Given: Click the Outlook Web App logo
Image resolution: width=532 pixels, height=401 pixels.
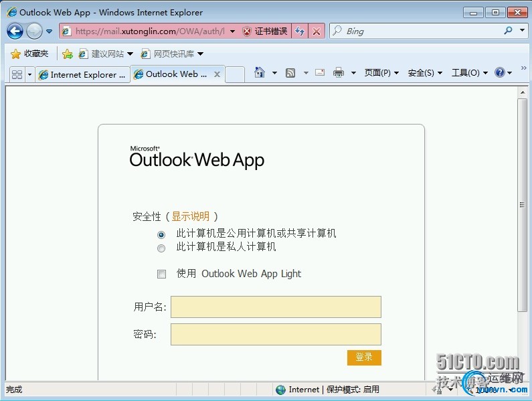Looking at the screenshot, I should [197, 157].
